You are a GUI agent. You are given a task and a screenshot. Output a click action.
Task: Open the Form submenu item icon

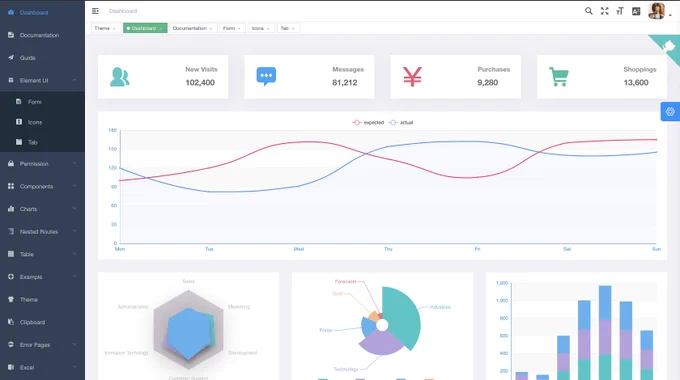tap(19, 102)
